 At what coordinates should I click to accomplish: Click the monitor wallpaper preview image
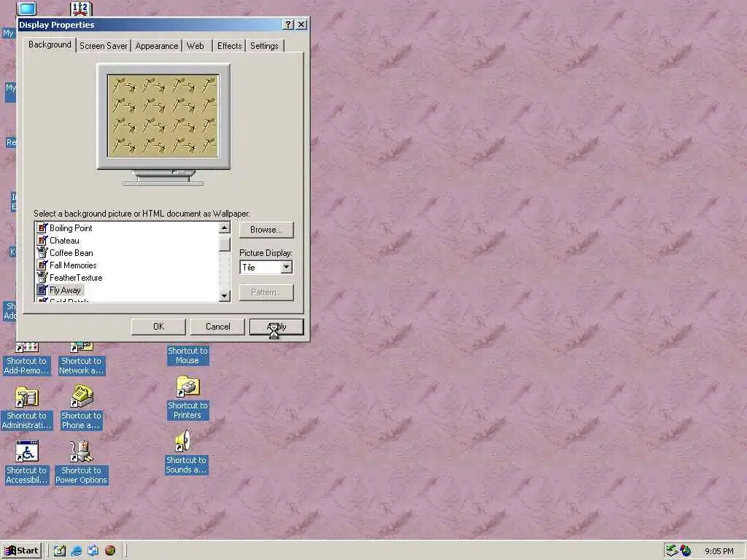(x=163, y=116)
